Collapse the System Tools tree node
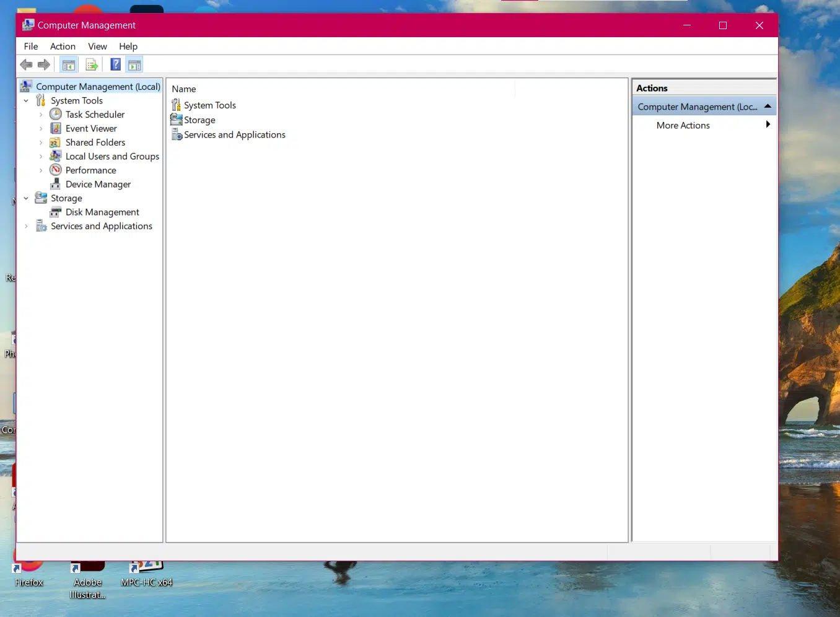This screenshot has width=840, height=617. pos(26,100)
